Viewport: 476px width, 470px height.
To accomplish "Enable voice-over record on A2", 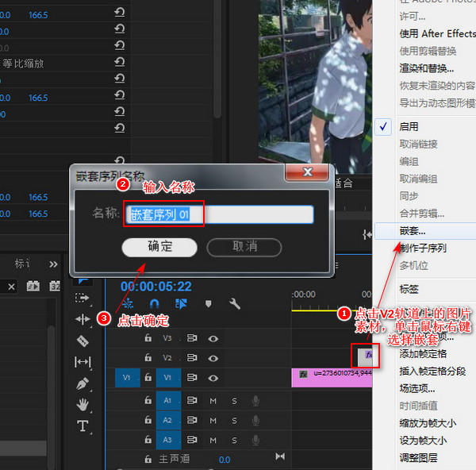I will tap(256, 421).
